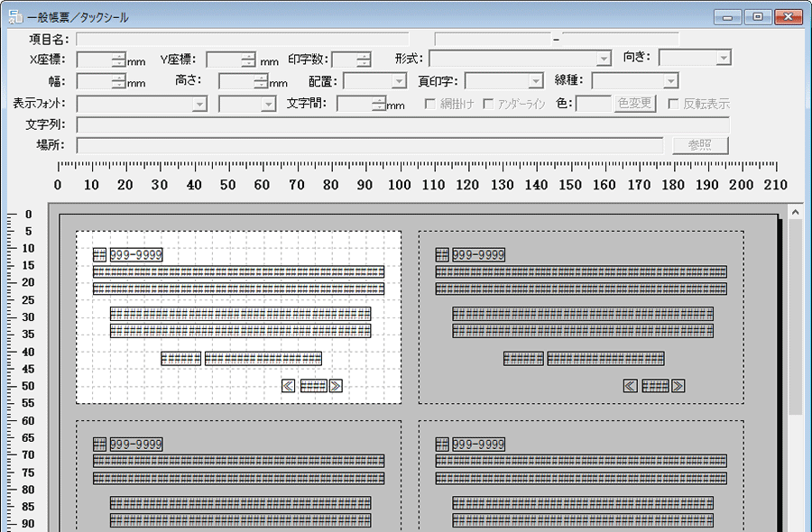Select the ## field in the white label
Viewport: 812px width, 532px height.
click(99, 254)
